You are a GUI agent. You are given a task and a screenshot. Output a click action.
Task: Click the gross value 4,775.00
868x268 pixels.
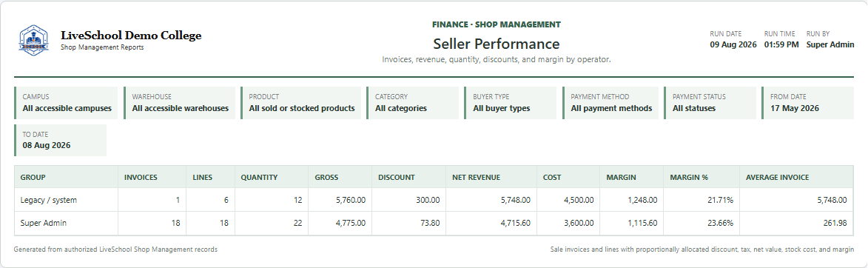coord(351,223)
